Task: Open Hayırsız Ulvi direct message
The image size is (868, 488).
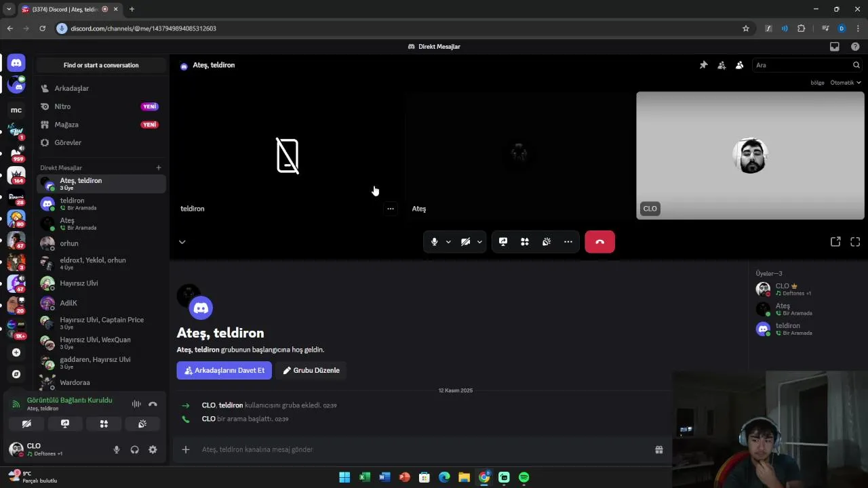Action: click(101, 283)
